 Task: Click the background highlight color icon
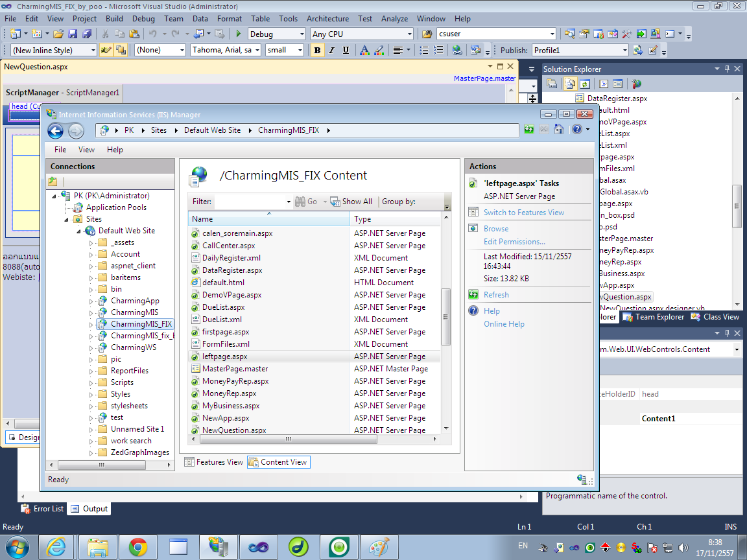click(379, 50)
